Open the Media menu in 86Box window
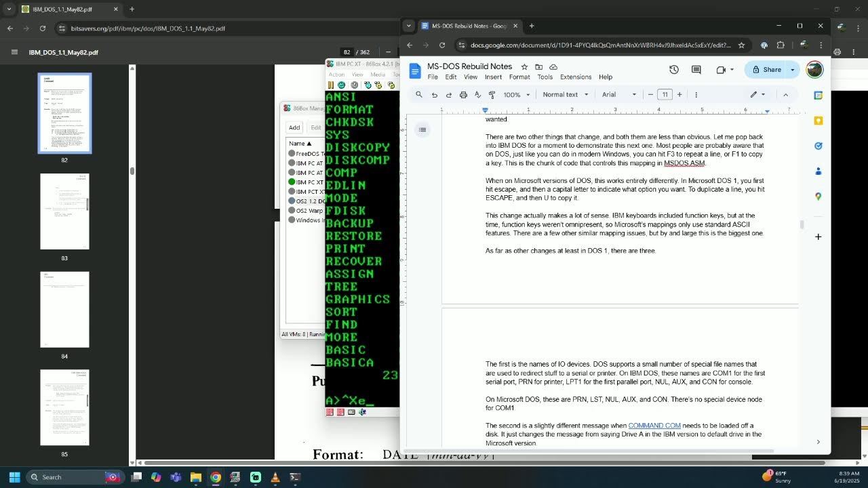Image resolution: width=868 pixels, height=488 pixels. tap(378, 75)
